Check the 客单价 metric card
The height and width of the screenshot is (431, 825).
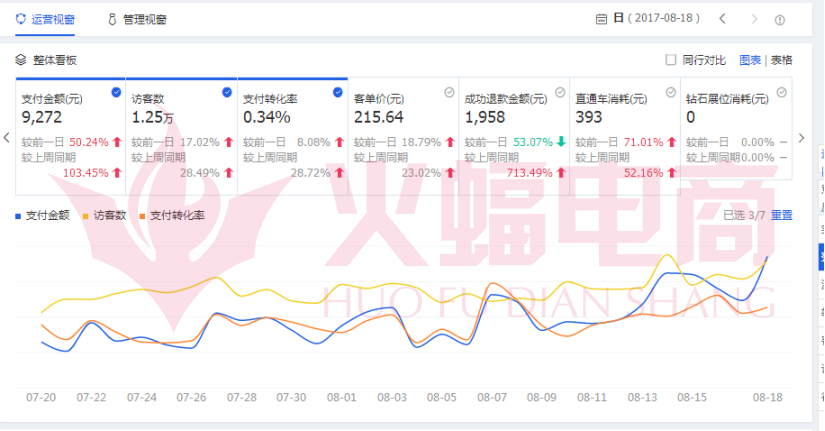click(449, 93)
